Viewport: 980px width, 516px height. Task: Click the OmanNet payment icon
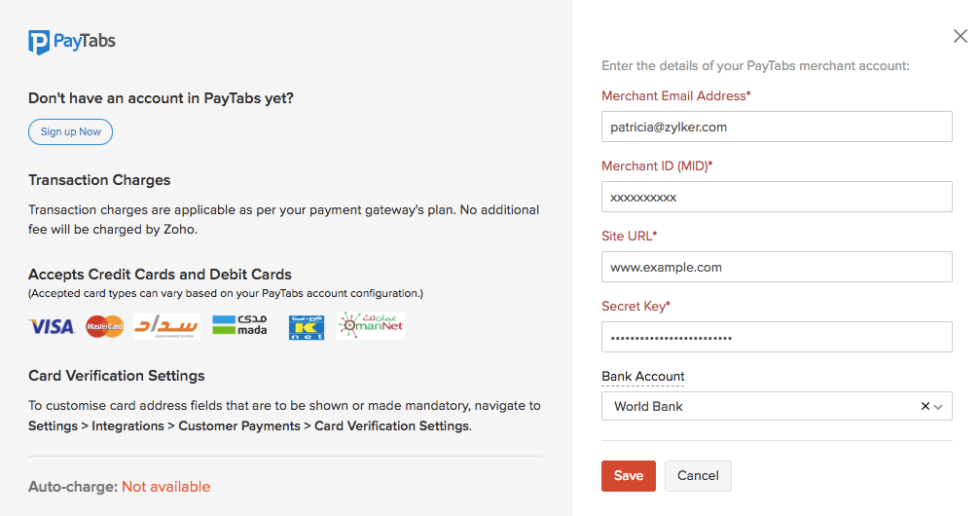coord(371,325)
